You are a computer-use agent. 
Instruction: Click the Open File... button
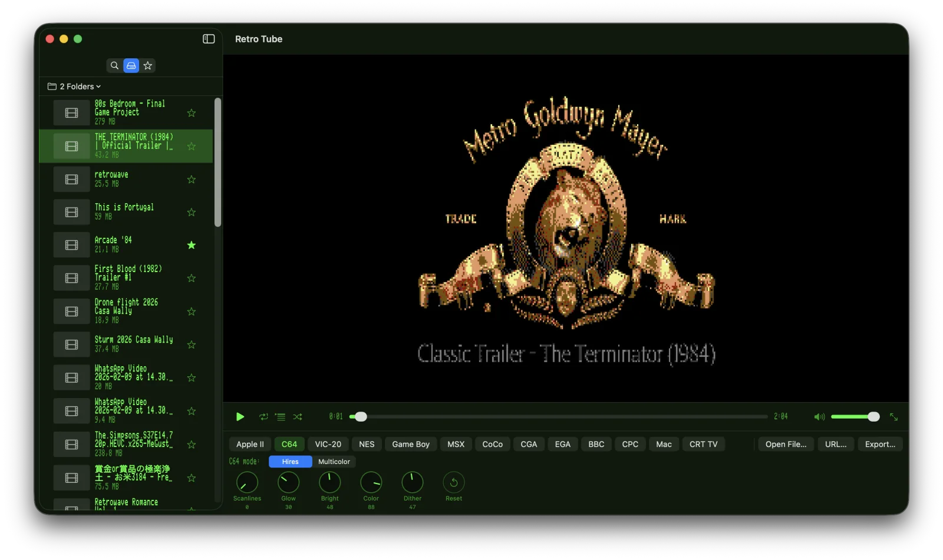coord(786,444)
